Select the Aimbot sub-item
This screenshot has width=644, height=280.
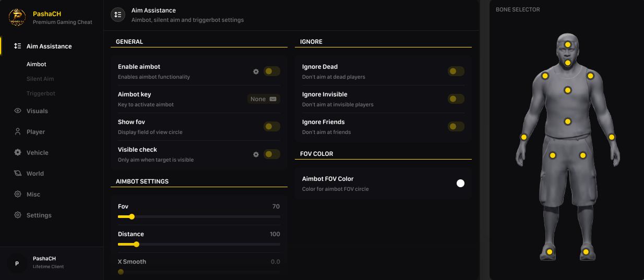click(x=37, y=64)
